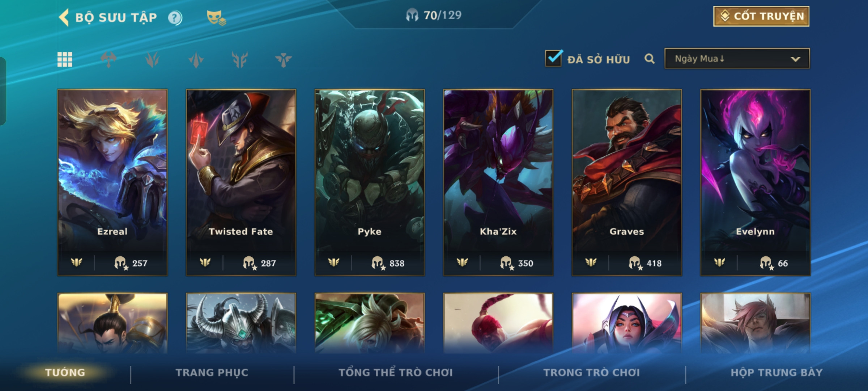Screen dimensions: 868x391
Task: Open the Ngày Mua sort dropdown
Action: [737, 59]
